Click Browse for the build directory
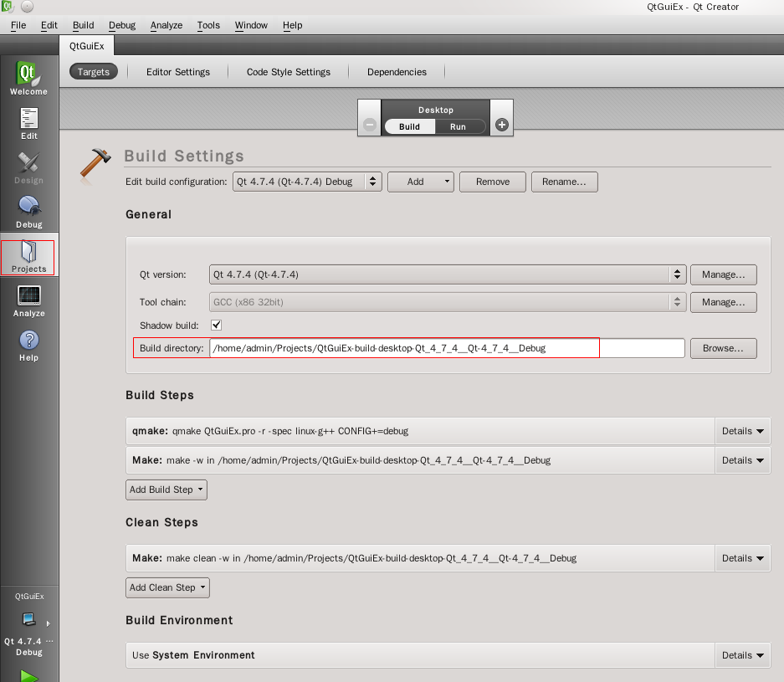The image size is (784, 682). (723, 348)
